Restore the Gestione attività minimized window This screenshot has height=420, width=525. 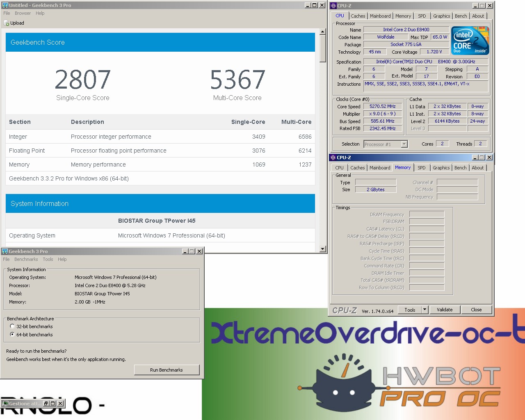point(46,404)
